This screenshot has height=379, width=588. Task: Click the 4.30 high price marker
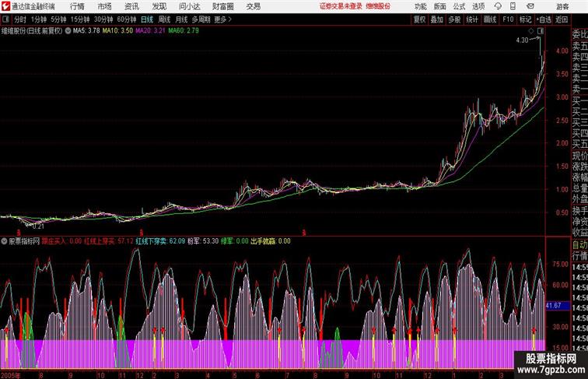[x=522, y=40]
